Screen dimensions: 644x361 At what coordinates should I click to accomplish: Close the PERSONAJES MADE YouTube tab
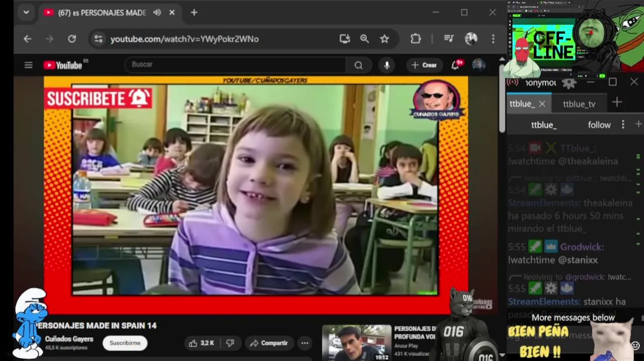point(172,13)
